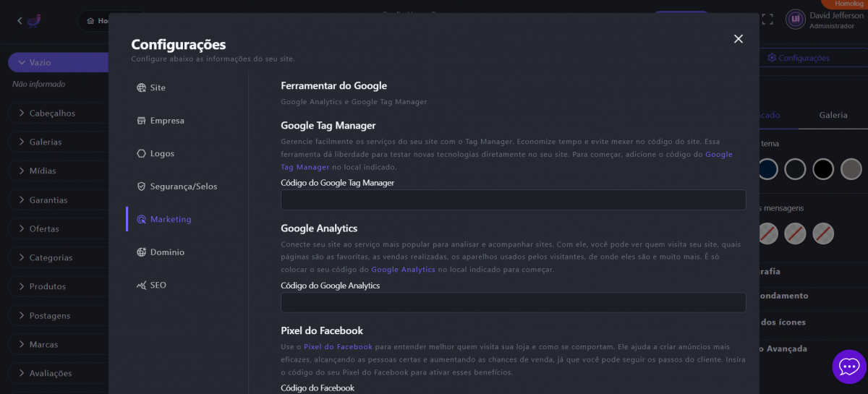The width and height of the screenshot is (868, 394).
Task: Click the globe icon next to Site
Action: (141, 87)
